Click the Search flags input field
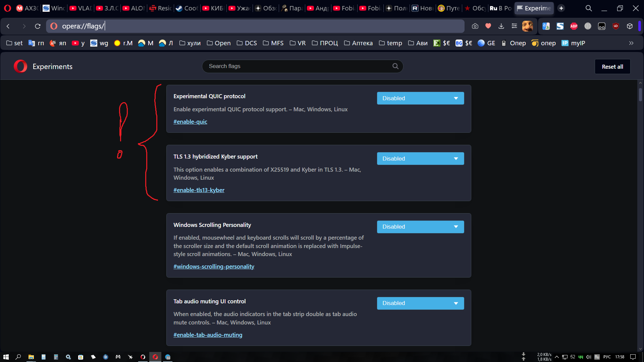The width and height of the screenshot is (644, 362). click(x=303, y=66)
